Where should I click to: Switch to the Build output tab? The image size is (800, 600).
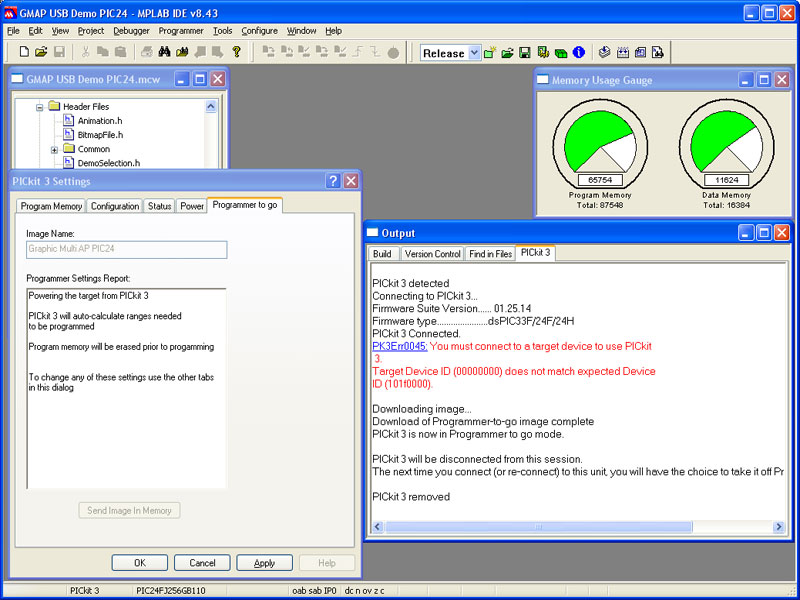tap(382, 254)
